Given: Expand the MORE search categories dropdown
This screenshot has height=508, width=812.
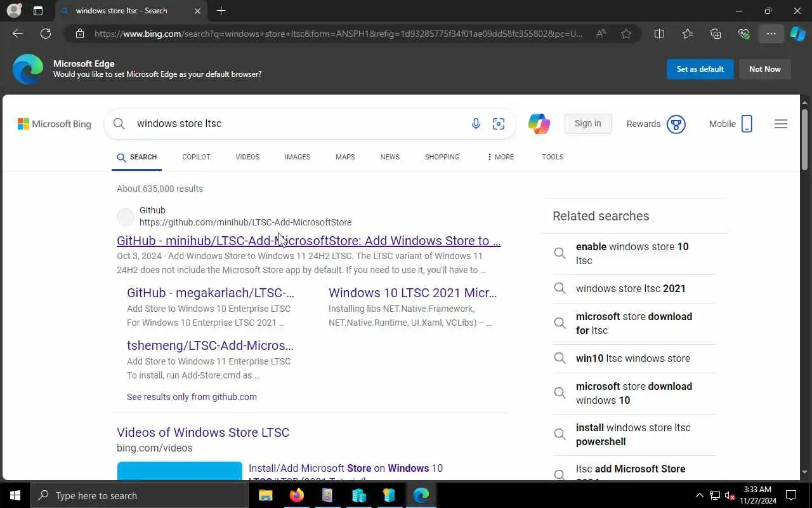Looking at the screenshot, I should pos(501,157).
